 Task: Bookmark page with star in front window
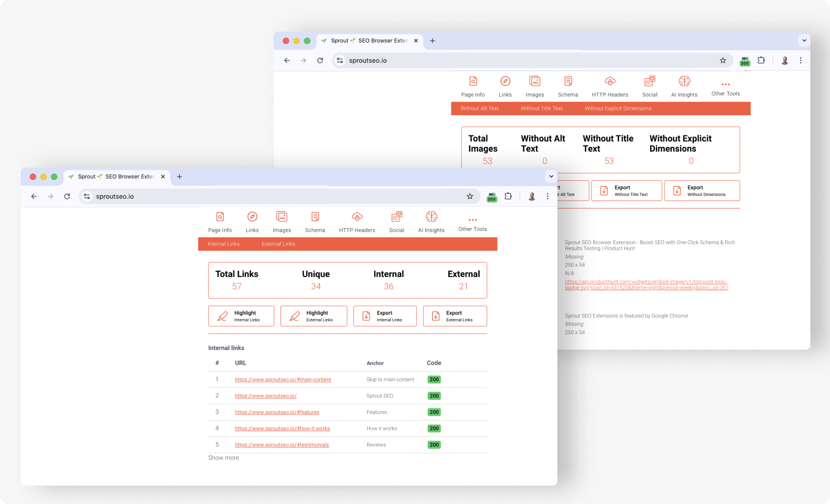point(470,196)
